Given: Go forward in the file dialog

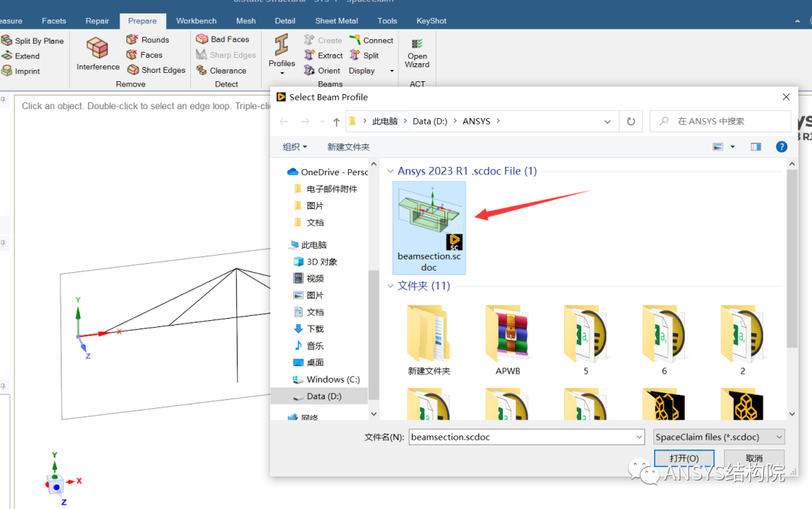Looking at the screenshot, I should coord(305,121).
